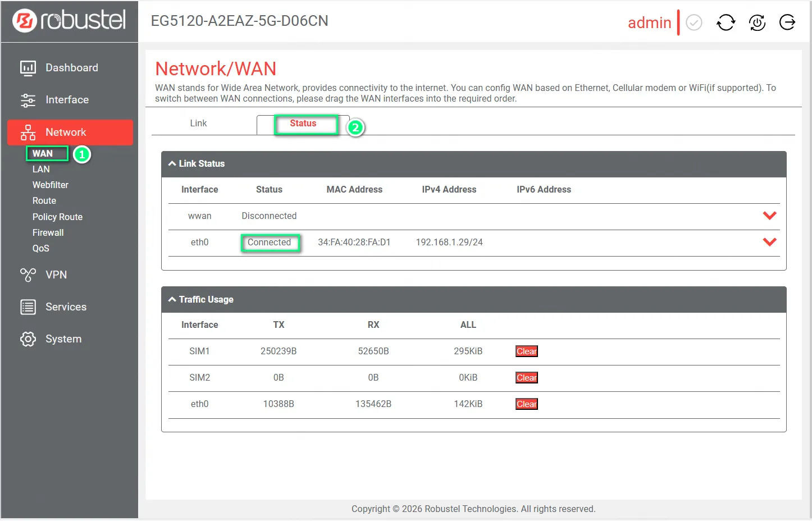
Task: Open the Services section in sidebar
Action: point(66,307)
